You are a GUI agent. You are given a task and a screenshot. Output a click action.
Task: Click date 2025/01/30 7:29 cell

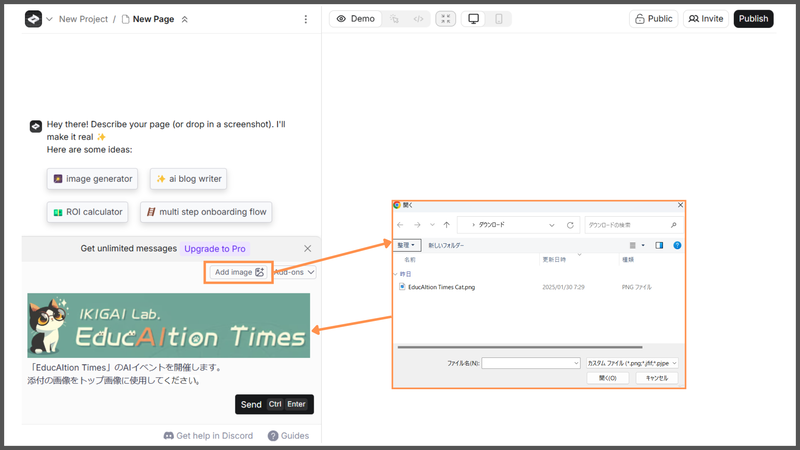pos(563,287)
